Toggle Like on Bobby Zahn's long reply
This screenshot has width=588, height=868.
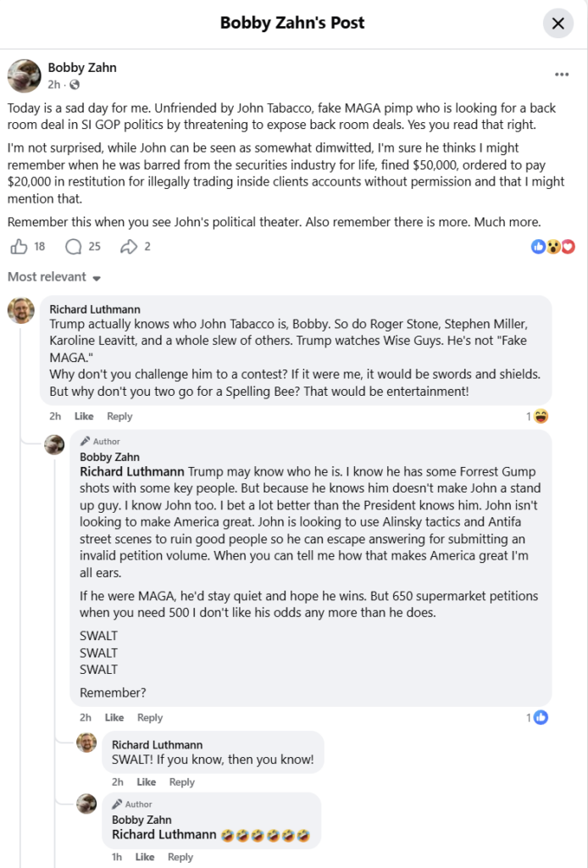tap(114, 717)
